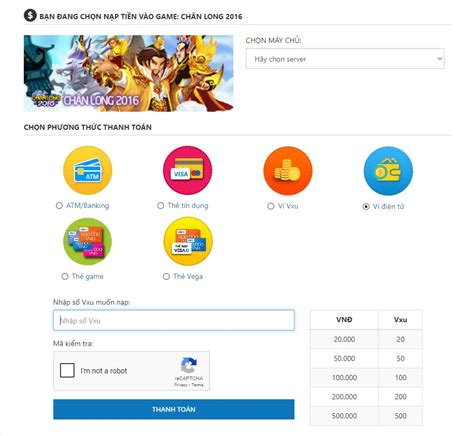The image size is (474, 436).
Task: Click the Nhập số Vxu input field
Action: [174, 320]
